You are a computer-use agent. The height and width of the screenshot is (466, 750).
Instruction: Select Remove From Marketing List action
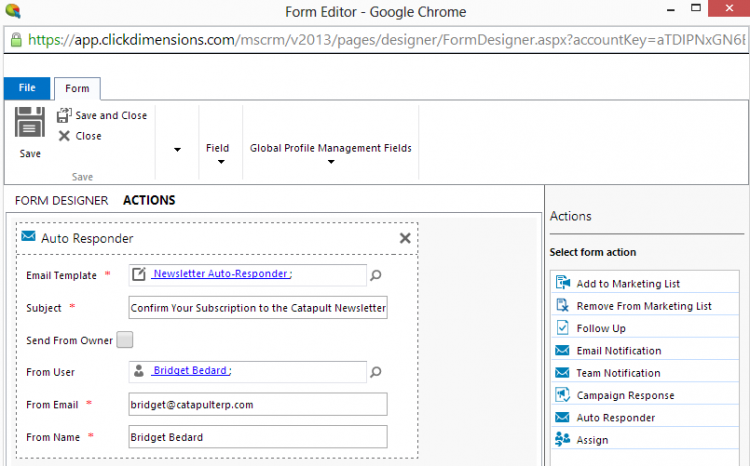tap(645, 306)
